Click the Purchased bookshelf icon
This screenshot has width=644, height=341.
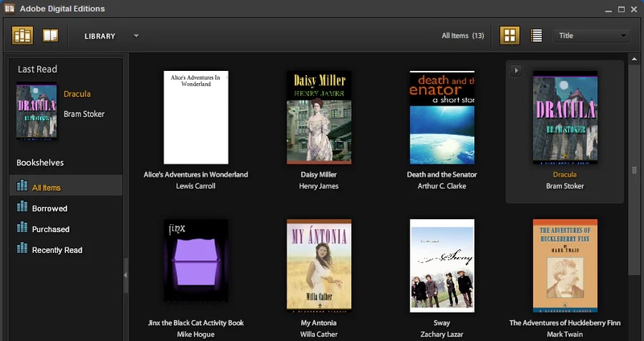[x=23, y=227]
